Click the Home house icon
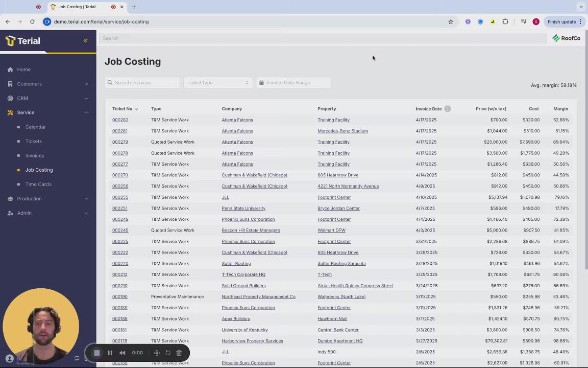 (10, 70)
